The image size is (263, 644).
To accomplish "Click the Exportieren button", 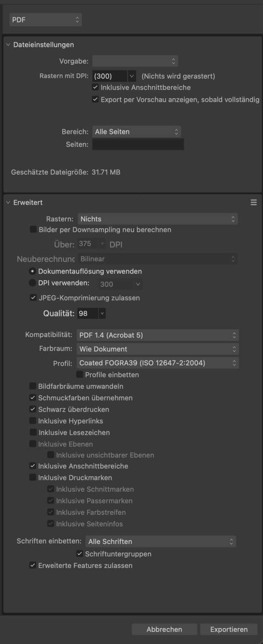I will point(229,629).
